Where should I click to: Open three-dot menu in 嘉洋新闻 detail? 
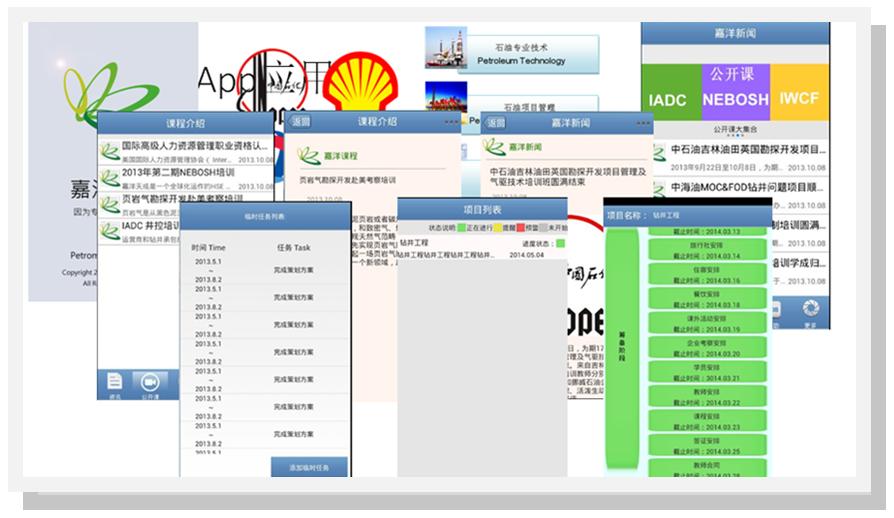[x=643, y=123]
